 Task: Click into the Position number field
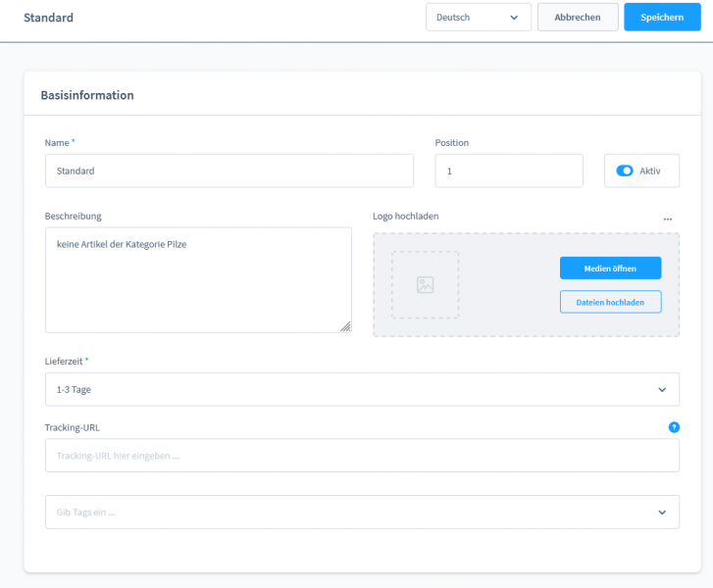[508, 171]
